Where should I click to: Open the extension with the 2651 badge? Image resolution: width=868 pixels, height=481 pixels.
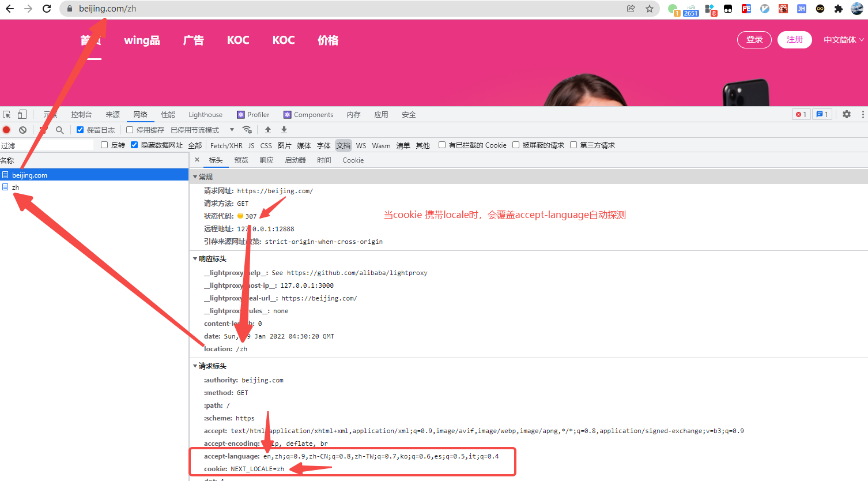pos(690,9)
